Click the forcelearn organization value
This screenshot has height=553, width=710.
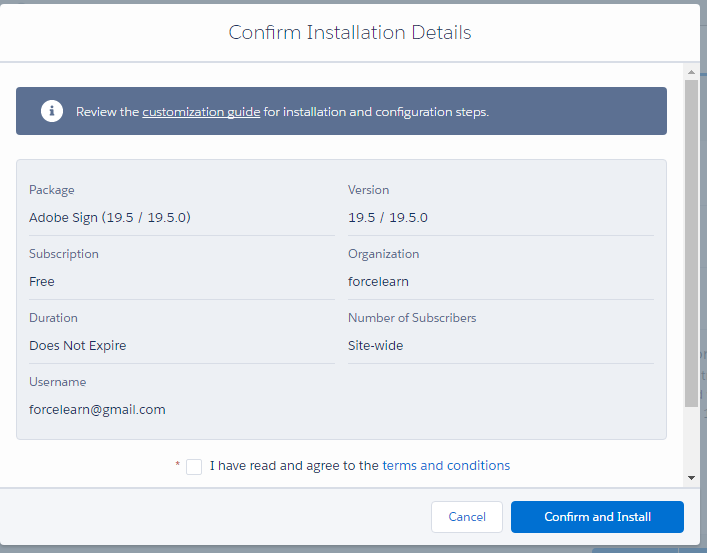tap(378, 282)
